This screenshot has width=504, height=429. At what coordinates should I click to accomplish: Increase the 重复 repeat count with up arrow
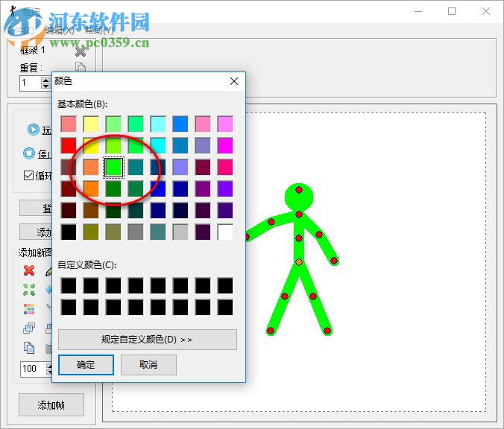pos(46,80)
